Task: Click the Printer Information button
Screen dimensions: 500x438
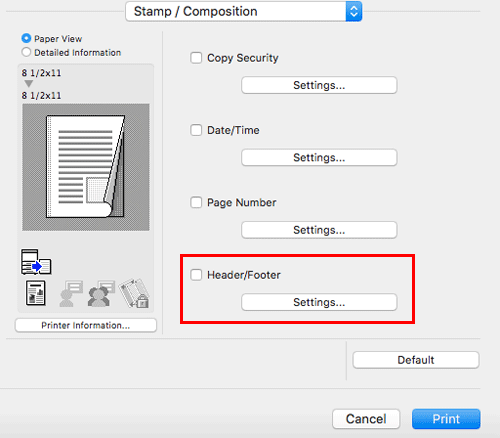Action: click(86, 325)
